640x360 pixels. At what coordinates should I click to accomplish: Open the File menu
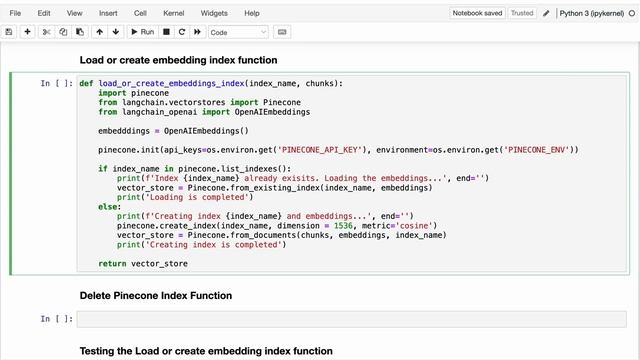coord(15,13)
